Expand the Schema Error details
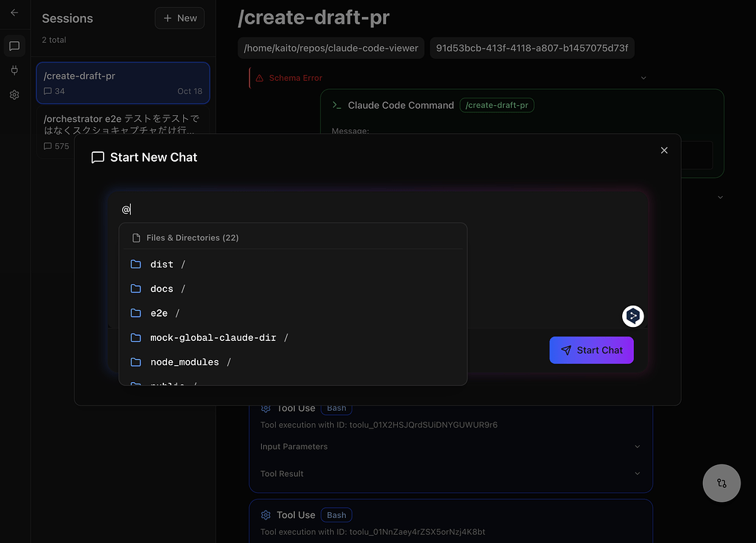The width and height of the screenshot is (756, 543). click(643, 77)
